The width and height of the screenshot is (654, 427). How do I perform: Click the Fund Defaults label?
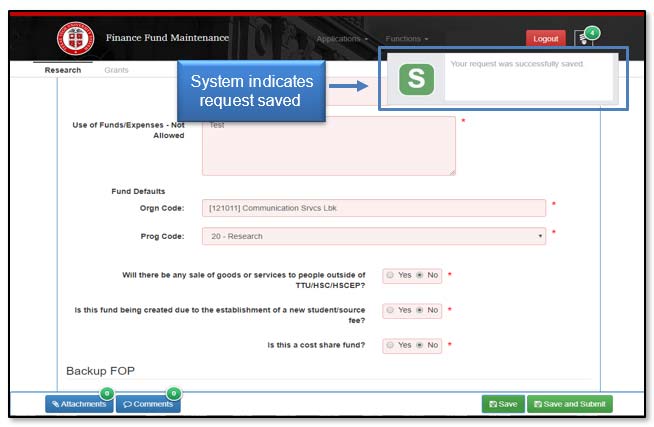(x=138, y=191)
